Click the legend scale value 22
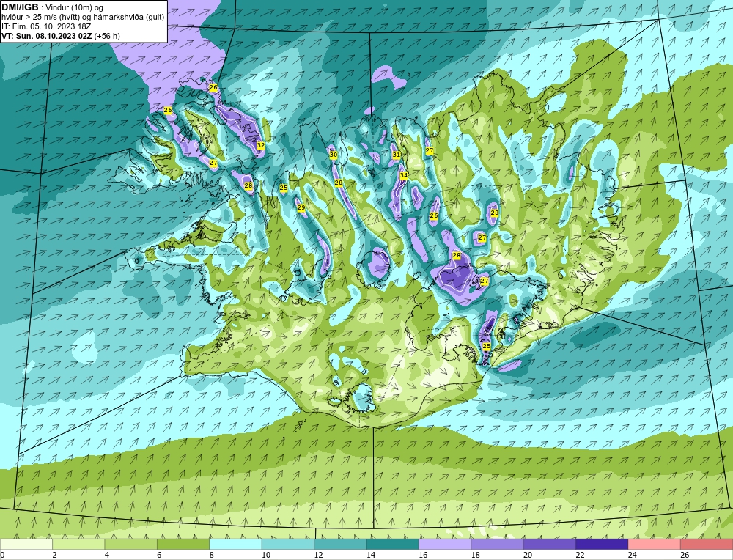Screen dimensions: 733x560 pyautogui.click(x=580, y=555)
